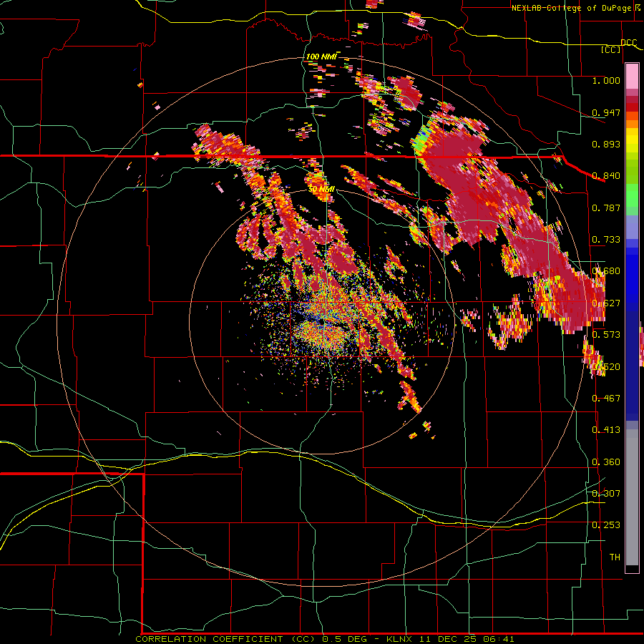Click the green low-CC patch in the northeast echo
Image resolution: width=644 pixels, height=644 pixels.
point(420,142)
